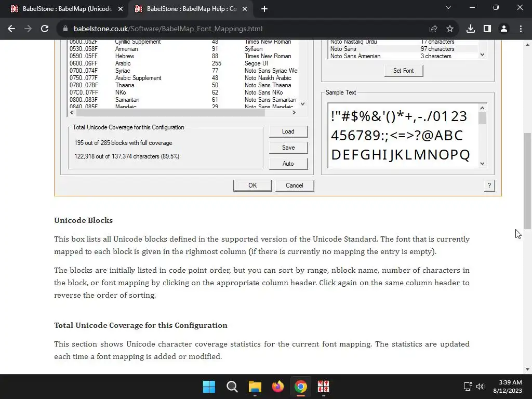This screenshot has width=532, height=399.
Task: Open network status tray icon
Action: click(468, 387)
